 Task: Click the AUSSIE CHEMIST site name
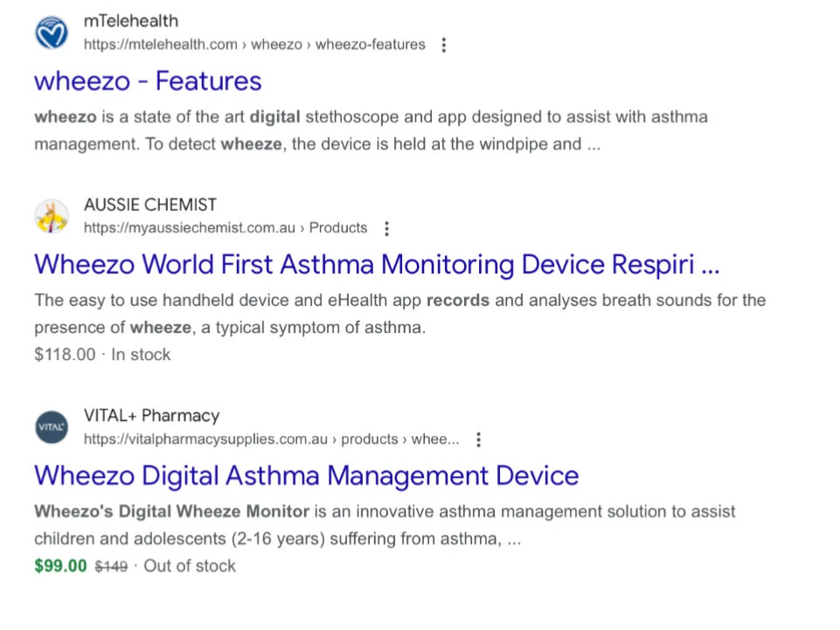pyautogui.click(x=150, y=204)
